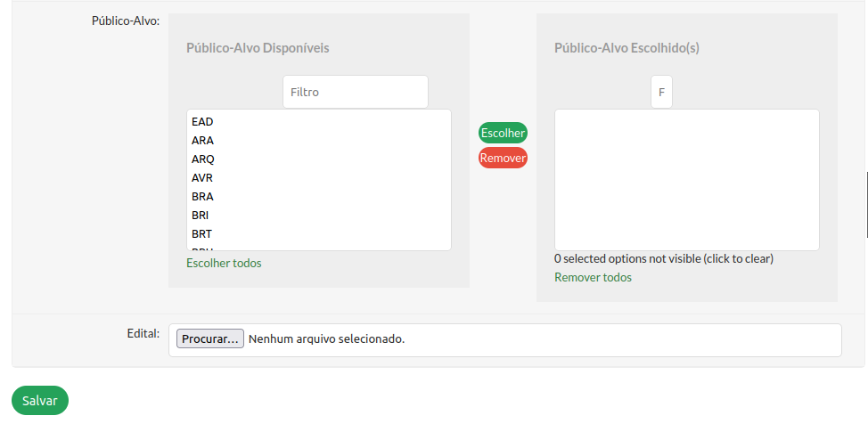Select ARA in the available list

[319, 141]
